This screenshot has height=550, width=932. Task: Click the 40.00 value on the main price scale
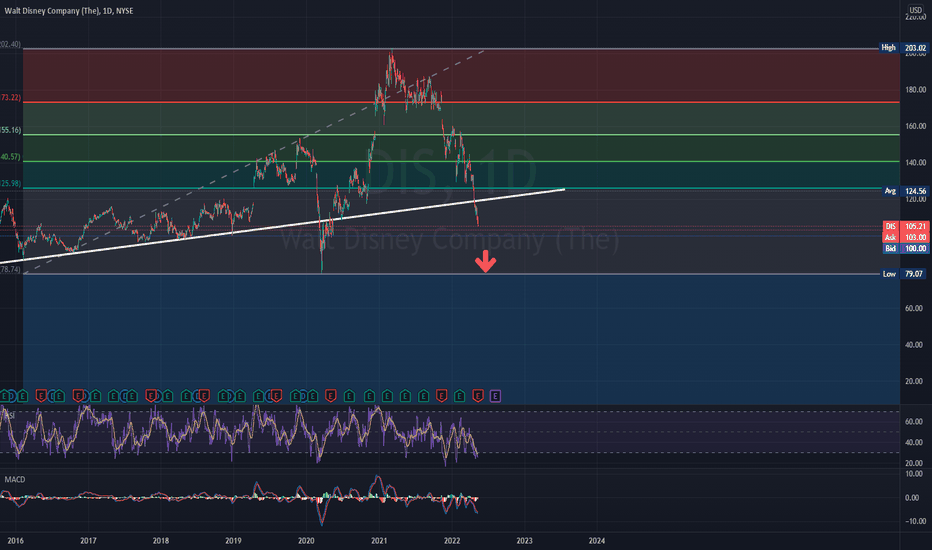pos(915,345)
